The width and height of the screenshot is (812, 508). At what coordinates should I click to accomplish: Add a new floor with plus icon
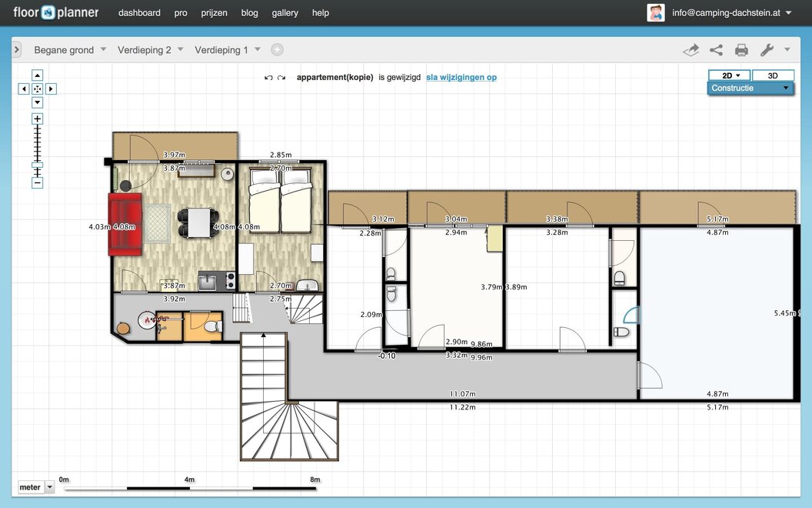click(277, 50)
